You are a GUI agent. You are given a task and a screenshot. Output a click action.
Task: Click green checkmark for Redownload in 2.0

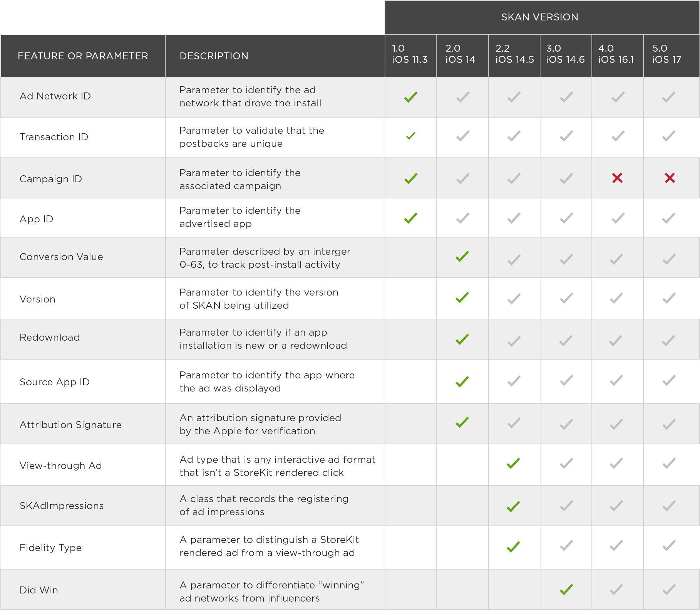[x=462, y=339]
